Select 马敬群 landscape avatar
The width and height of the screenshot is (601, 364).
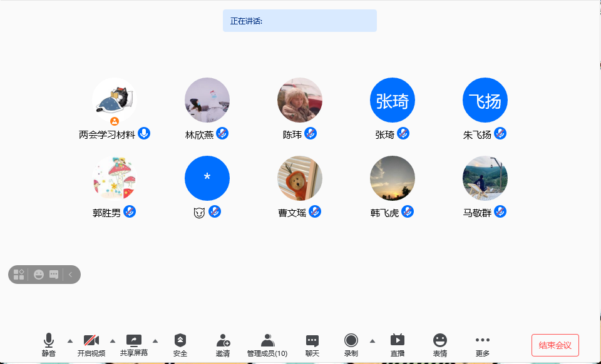tap(485, 178)
